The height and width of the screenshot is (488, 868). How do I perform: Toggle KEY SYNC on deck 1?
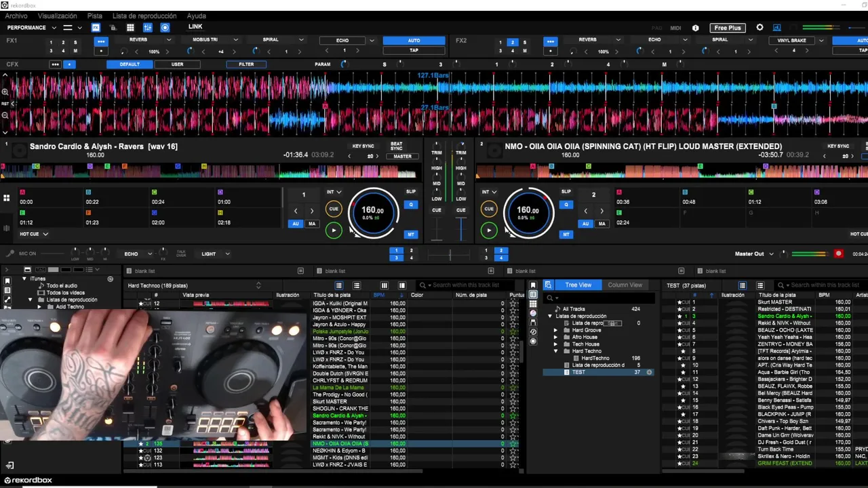363,146
